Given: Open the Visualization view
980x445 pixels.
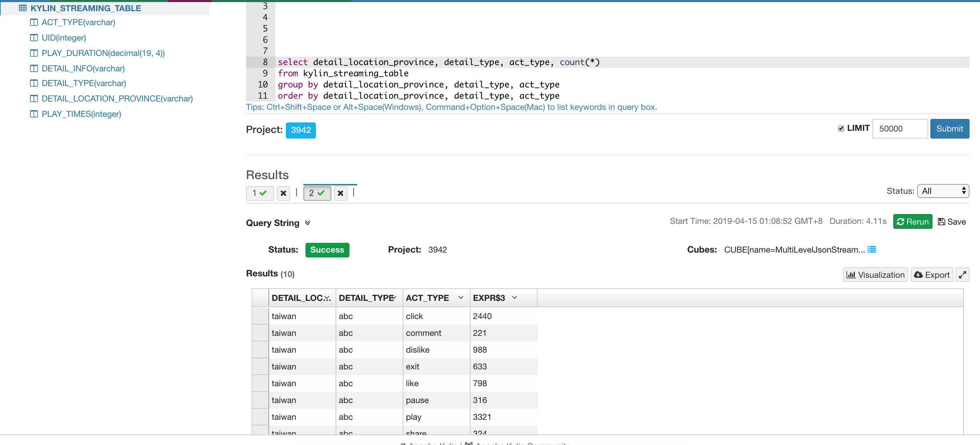Looking at the screenshot, I should [875, 275].
